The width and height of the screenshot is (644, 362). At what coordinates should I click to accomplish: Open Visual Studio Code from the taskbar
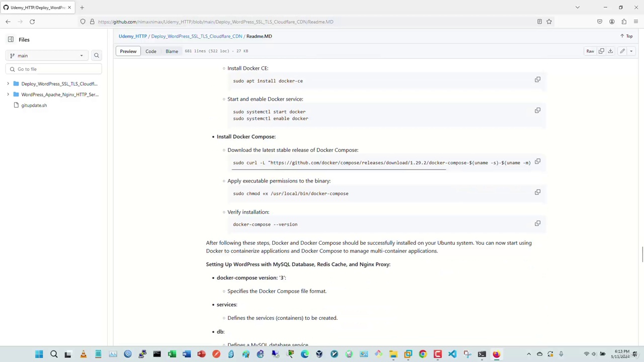[x=452, y=354]
